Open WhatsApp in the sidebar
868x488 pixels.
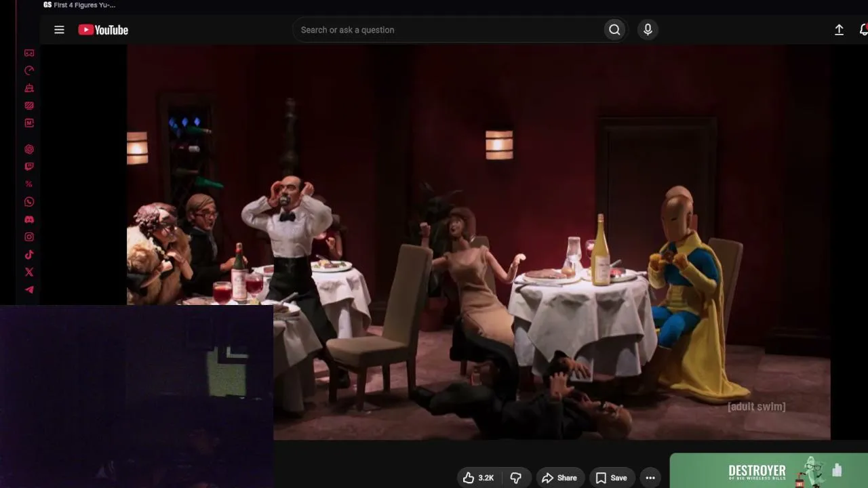[29, 202]
